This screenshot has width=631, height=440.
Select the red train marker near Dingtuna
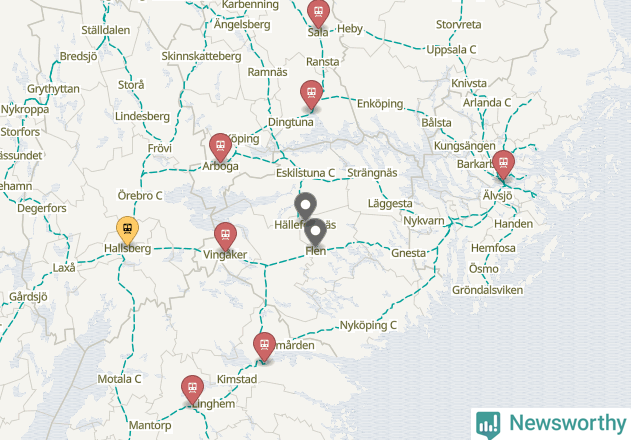pos(311,95)
